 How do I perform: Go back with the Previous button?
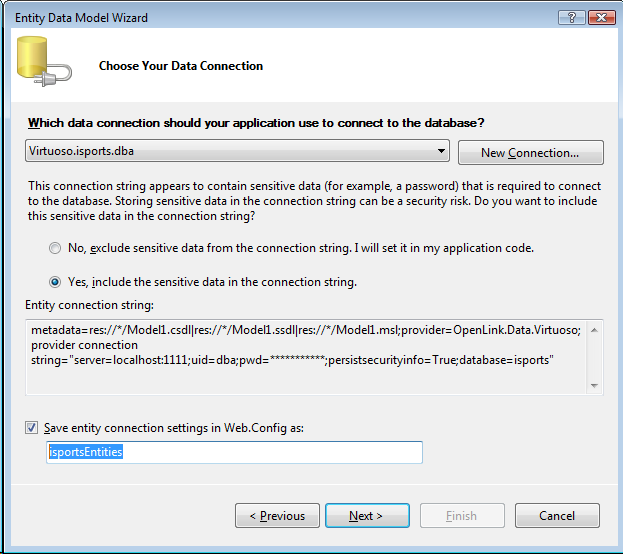(277, 516)
